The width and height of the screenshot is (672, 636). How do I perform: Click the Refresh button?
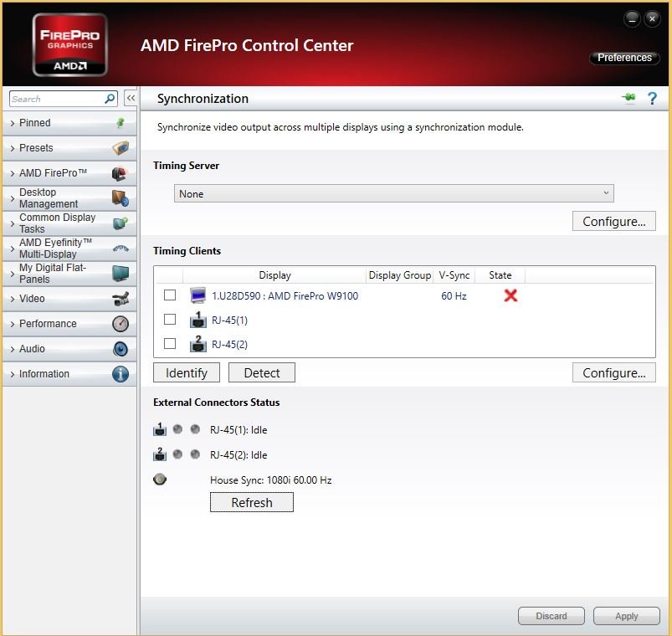(x=252, y=502)
